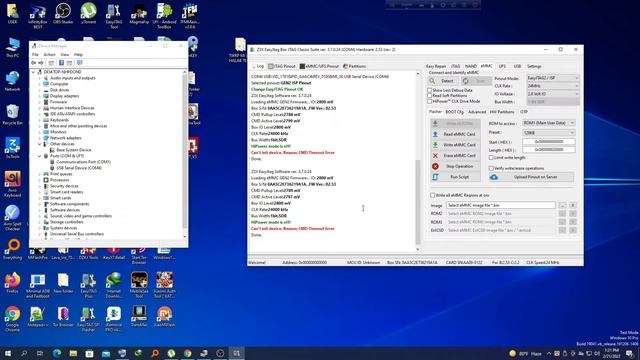Screen dimensions: 640x360
Task: Check Write all eMMC Regions at once
Action: 433,196
